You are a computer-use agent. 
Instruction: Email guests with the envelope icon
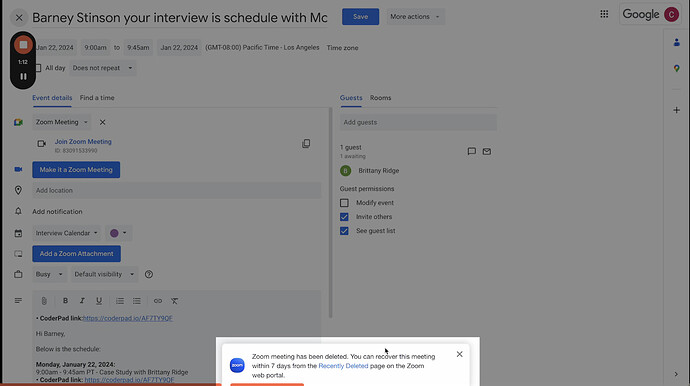coord(487,151)
